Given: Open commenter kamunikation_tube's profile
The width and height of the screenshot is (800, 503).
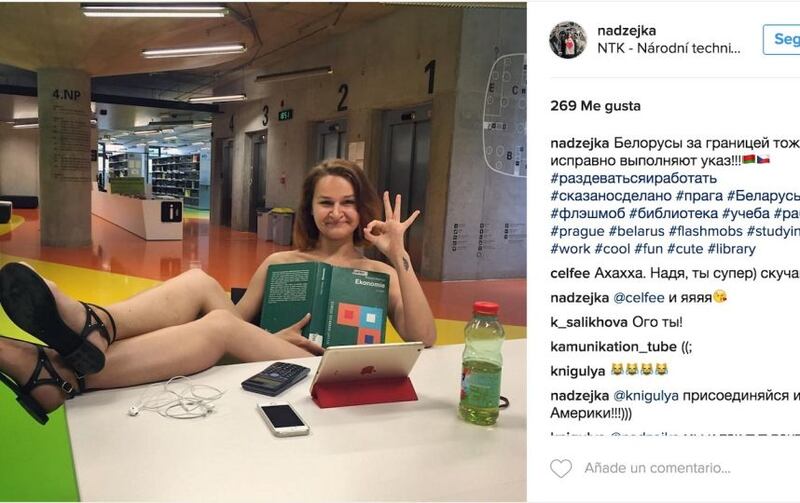Looking at the screenshot, I should point(613,346).
